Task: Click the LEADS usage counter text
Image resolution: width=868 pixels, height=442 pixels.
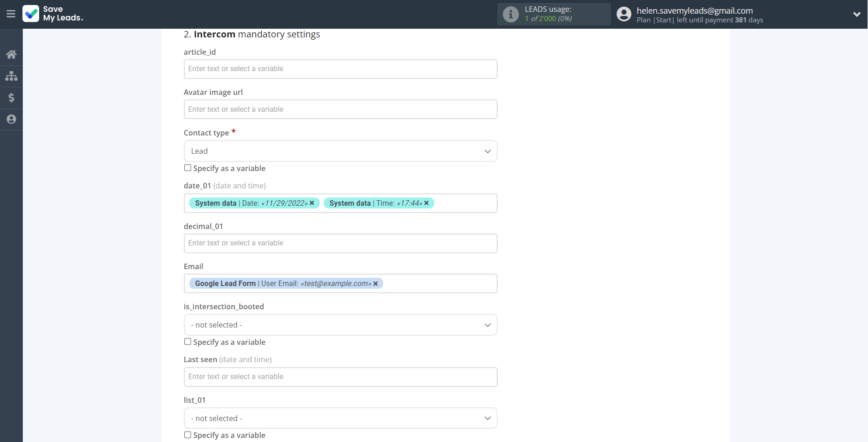Action: tap(548, 19)
